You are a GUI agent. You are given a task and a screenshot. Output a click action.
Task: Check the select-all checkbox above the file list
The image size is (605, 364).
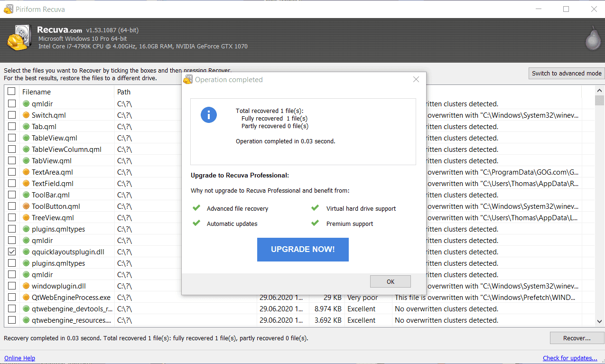[x=11, y=92]
